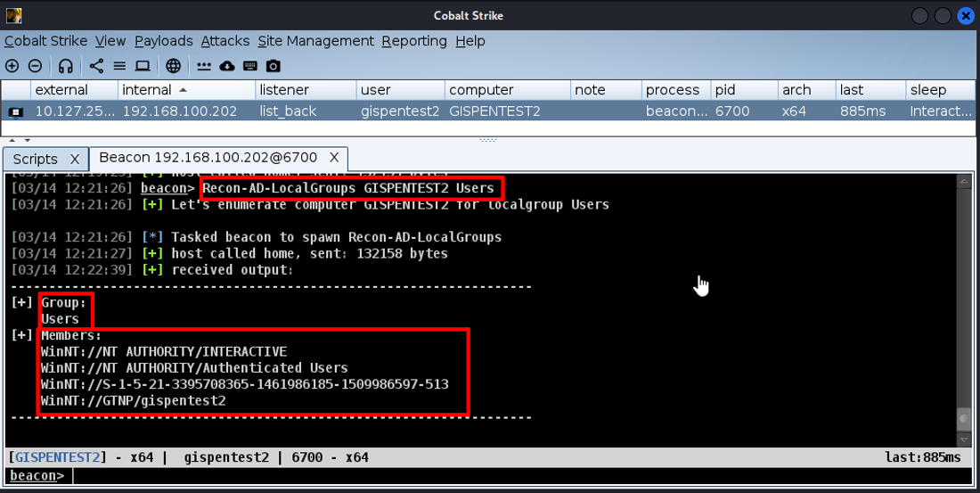Click the WinNT://NT AUTHORITY/Authenticated Users line
The image size is (980, 493).
coord(194,368)
